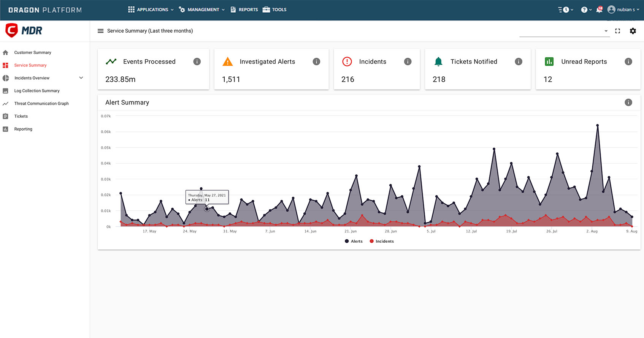Image resolution: width=644 pixels, height=338 pixels.
Task: Click the 216 incidents value
Action: coord(348,79)
